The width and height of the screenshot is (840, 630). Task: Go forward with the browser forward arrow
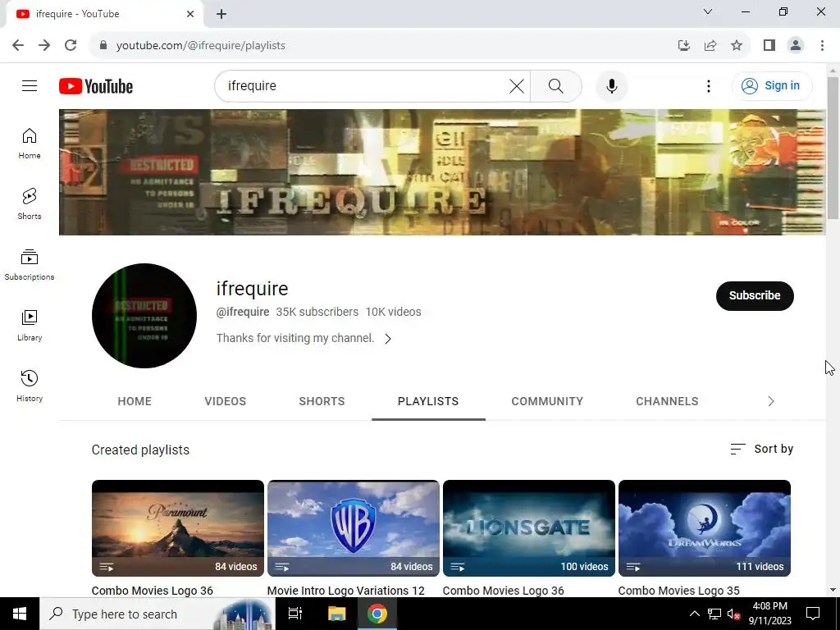pos(44,45)
